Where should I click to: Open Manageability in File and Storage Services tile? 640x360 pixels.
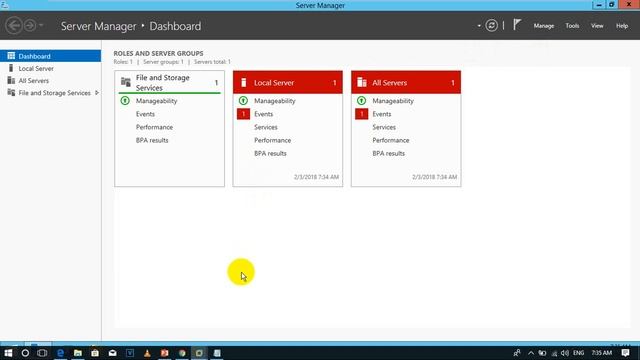156,101
